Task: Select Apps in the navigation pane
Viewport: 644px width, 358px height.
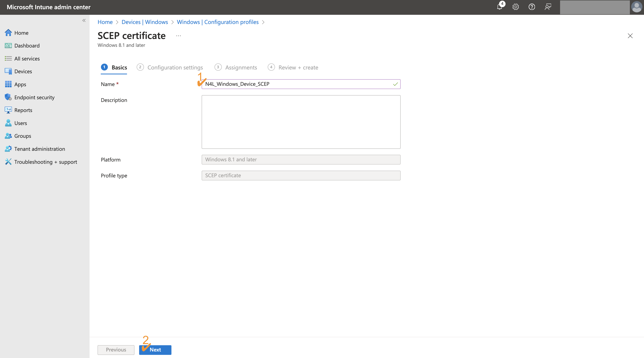Action: (20, 84)
